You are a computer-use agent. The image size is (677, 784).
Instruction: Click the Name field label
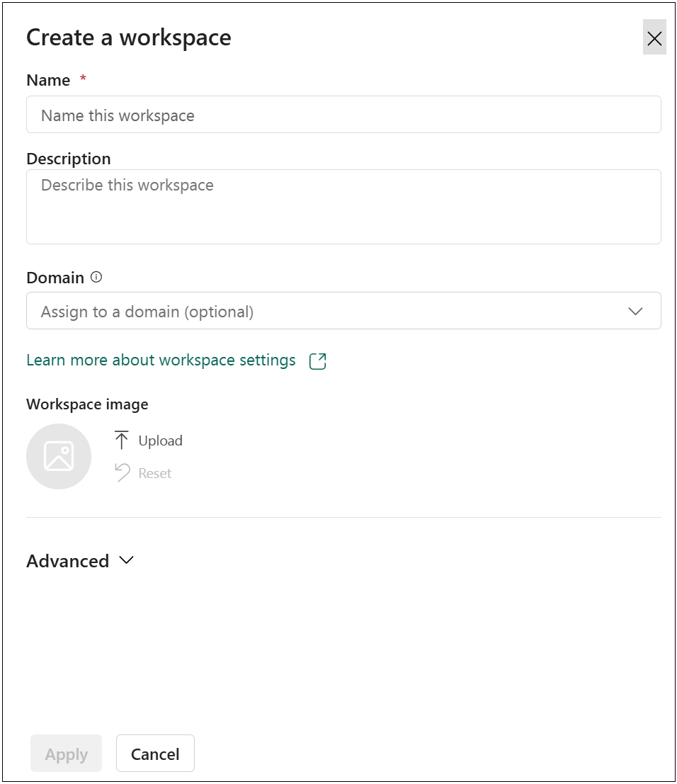pyautogui.click(x=48, y=81)
